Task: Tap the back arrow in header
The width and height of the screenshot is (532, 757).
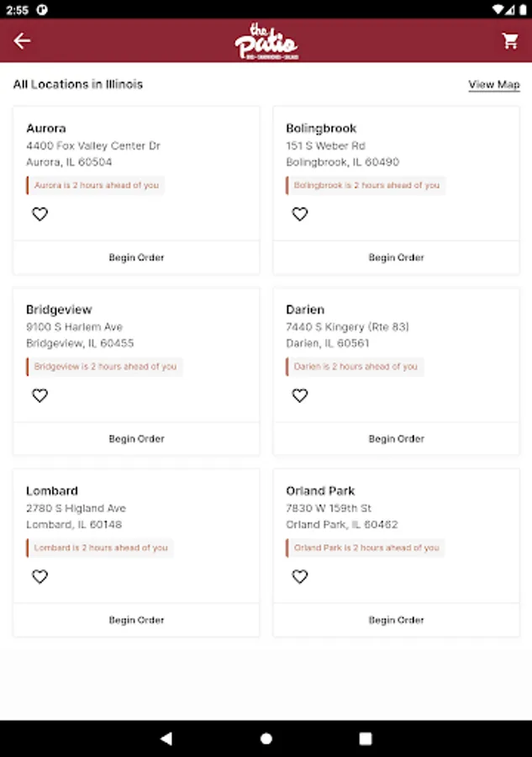Action: (x=22, y=41)
